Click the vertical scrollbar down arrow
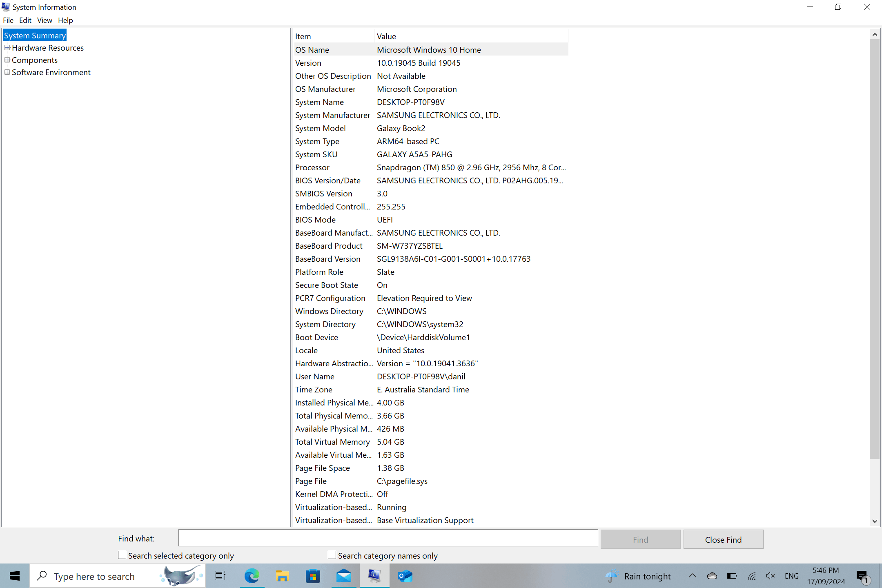The height and width of the screenshot is (588, 882). click(875, 521)
